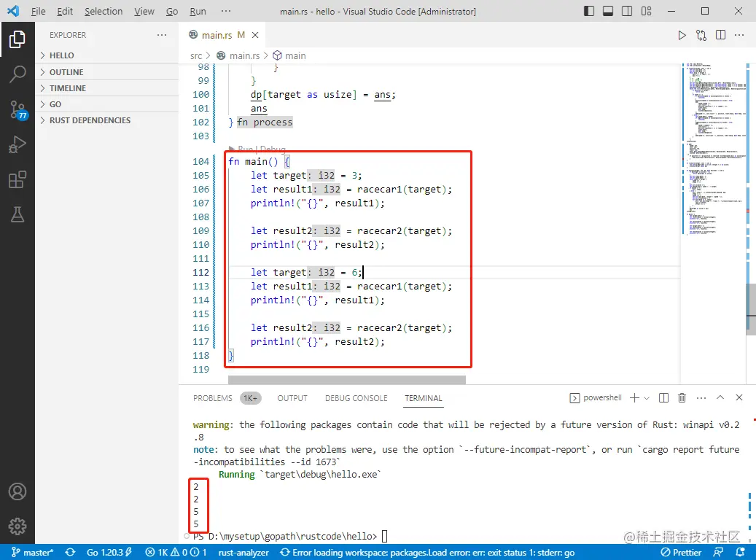Click src in the breadcrumb
This screenshot has width=756, height=560.
[196, 56]
